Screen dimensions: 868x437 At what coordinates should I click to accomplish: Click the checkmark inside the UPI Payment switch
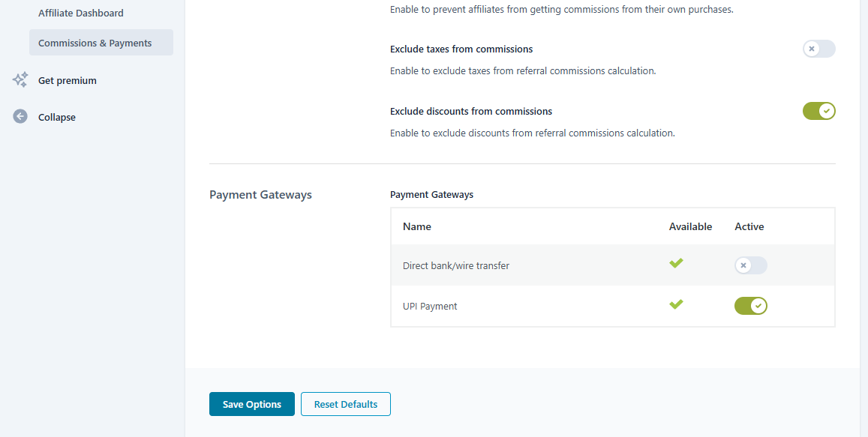pyautogui.click(x=757, y=306)
